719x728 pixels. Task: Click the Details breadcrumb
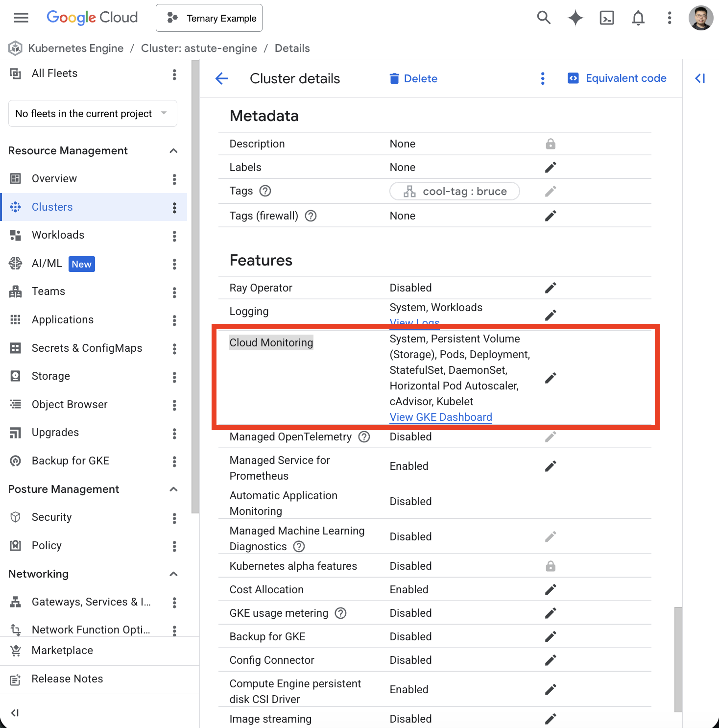(292, 49)
